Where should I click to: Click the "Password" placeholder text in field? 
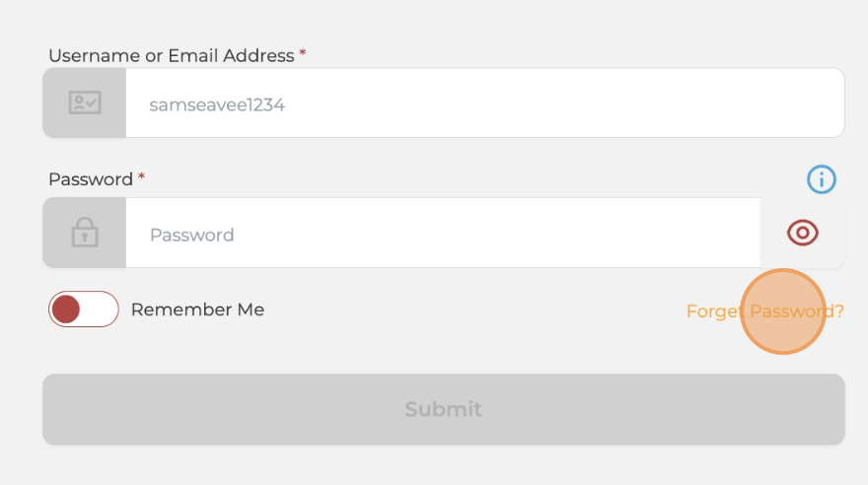tap(191, 235)
